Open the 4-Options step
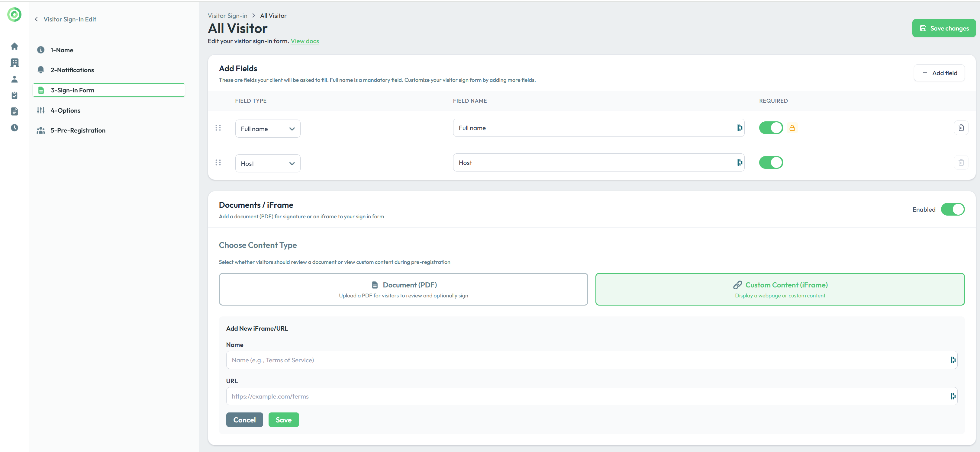 66,111
